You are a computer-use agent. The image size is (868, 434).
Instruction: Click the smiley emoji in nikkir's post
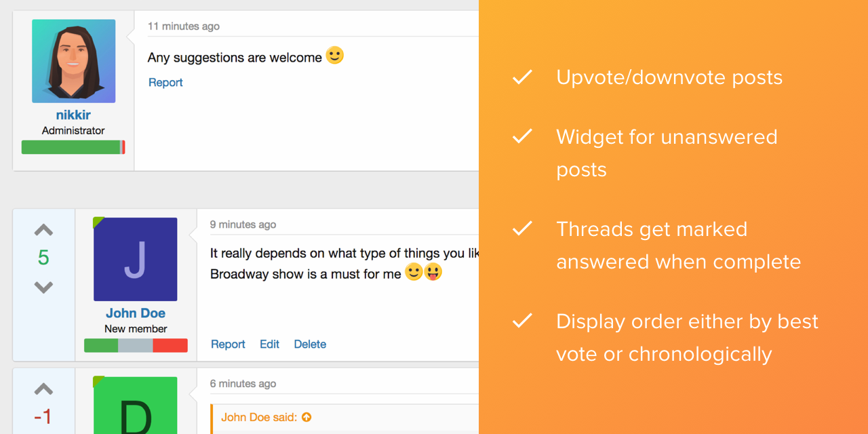click(335, 56)
